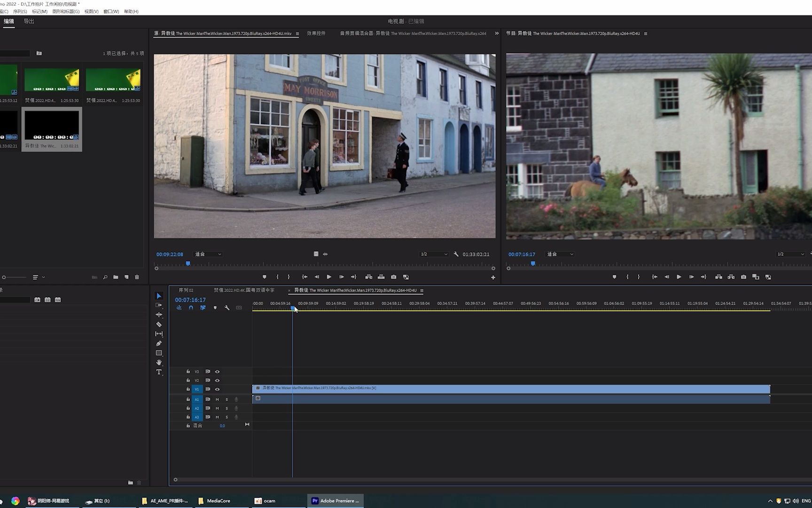
Task: Click caption track options icon in timeline
Action: click(x=239, y=308)
